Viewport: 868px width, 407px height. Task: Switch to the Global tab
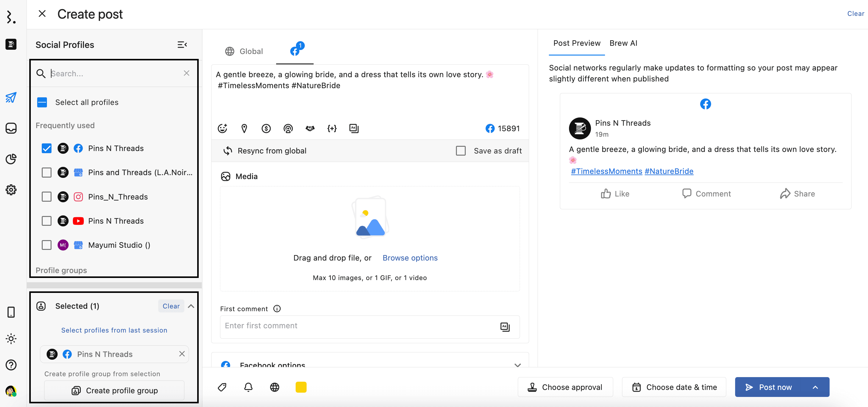click(x=244, y=51)
